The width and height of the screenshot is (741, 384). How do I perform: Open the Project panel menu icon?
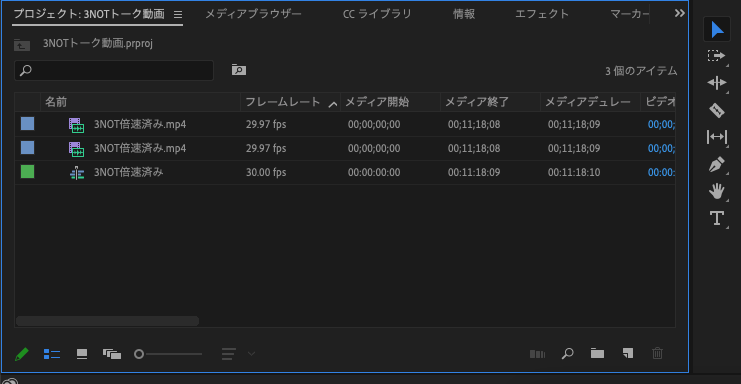pyautogui.click(x=178, y=15)
